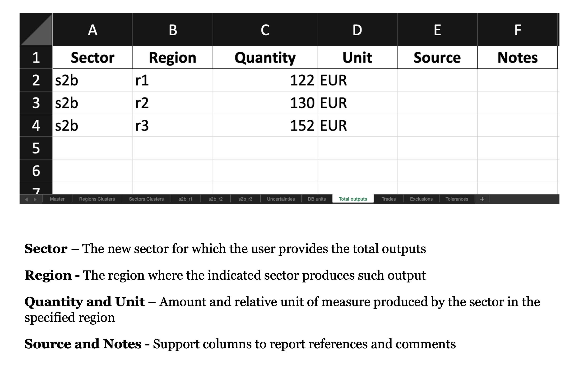Select row 6 header

36,171
